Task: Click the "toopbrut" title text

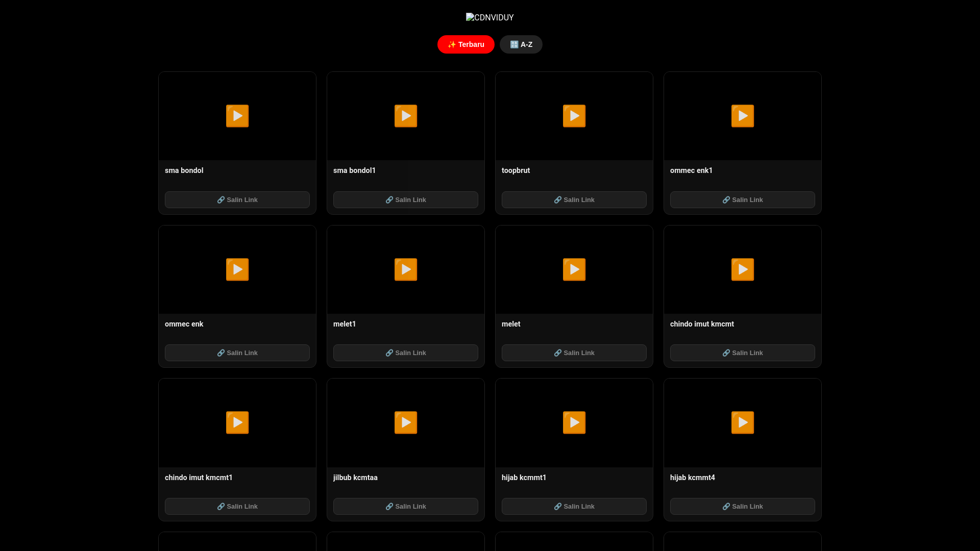Action: [x=516, y=170]
